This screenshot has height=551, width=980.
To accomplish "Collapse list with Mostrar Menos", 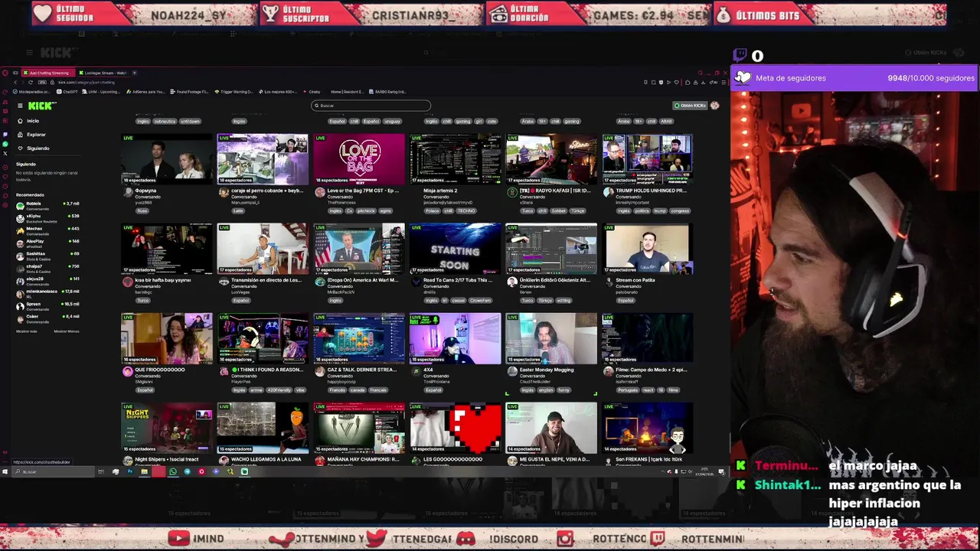I will pos(67,331).
